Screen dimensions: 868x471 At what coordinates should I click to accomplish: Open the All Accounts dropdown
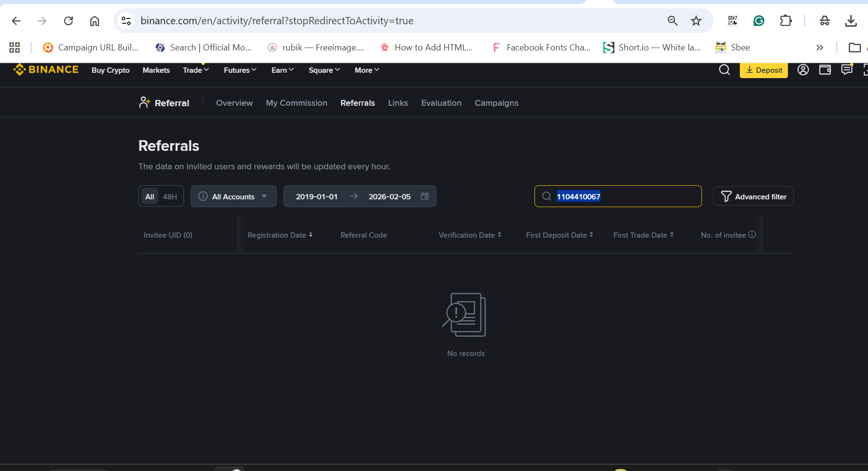click(234, 196)
